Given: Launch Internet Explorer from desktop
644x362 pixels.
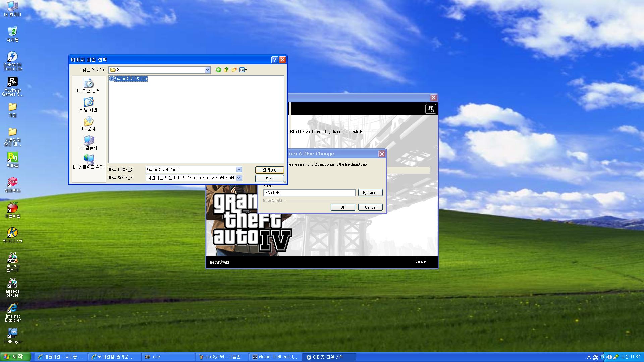Looking at the screenshot, I should [x=12, y=312].
